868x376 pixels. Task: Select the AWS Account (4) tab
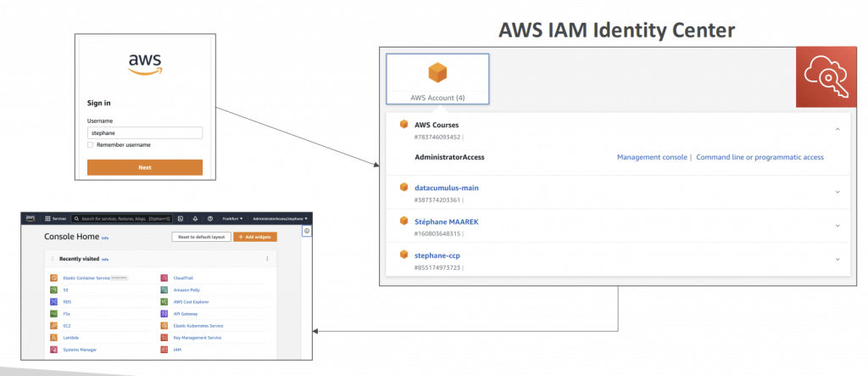pyautogui.click(x=437, y=79)
